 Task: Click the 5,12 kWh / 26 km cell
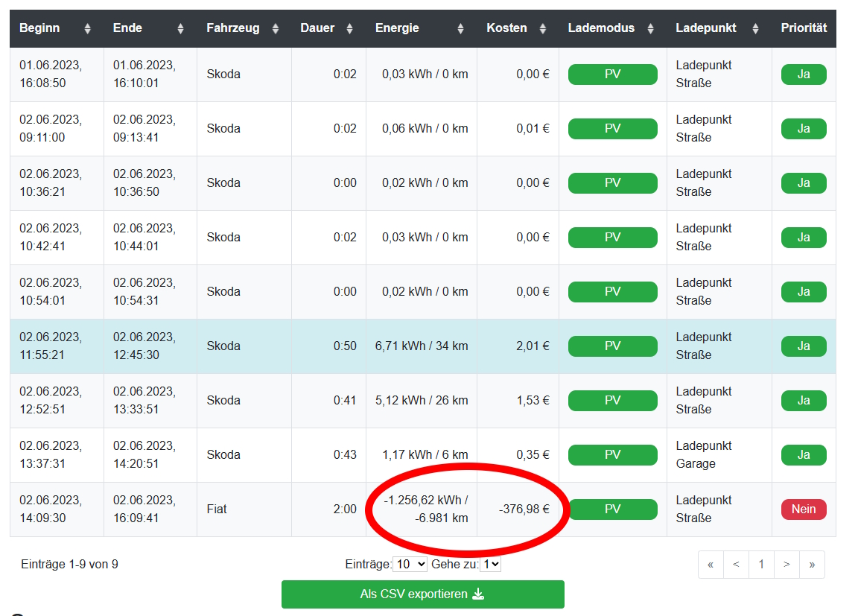pyautogui.click(x=422, y=401)
